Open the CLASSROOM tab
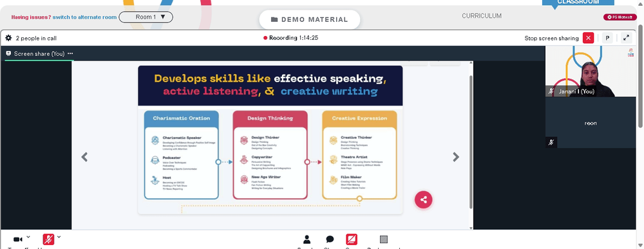 click(578, 3)
